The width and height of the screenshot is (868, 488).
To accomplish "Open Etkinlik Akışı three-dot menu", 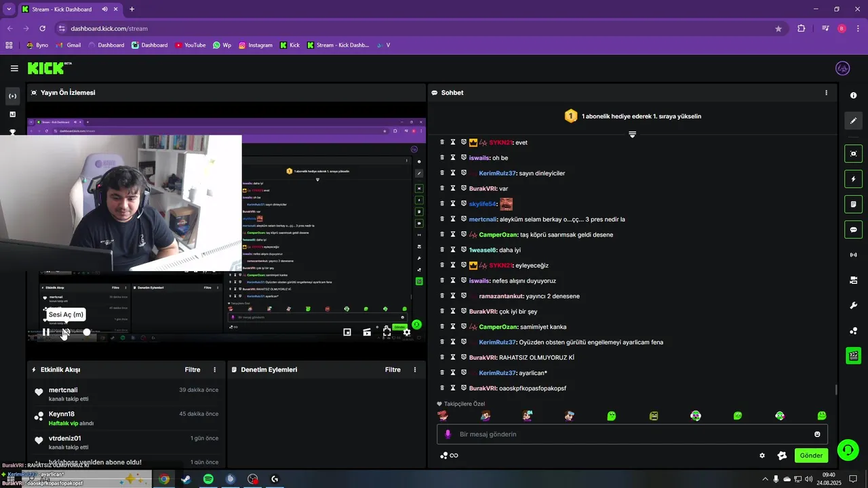I will pyautogui.click(x=215, y=369).
